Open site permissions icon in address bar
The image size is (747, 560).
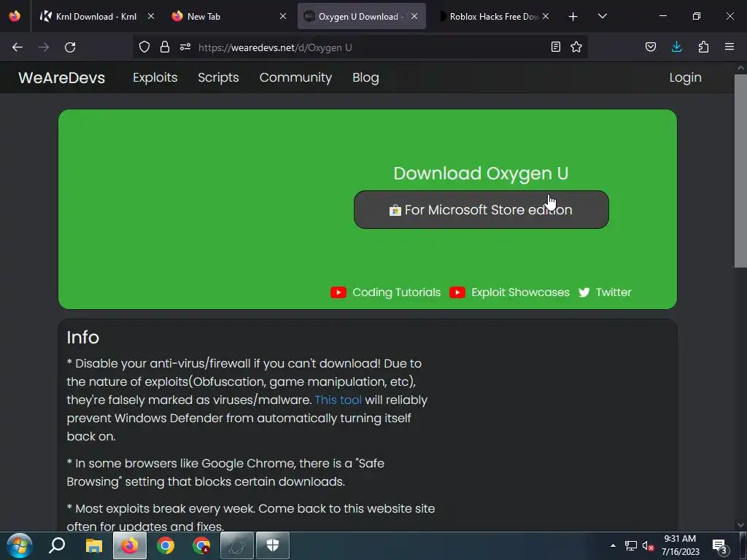click(x=185, y=47)
